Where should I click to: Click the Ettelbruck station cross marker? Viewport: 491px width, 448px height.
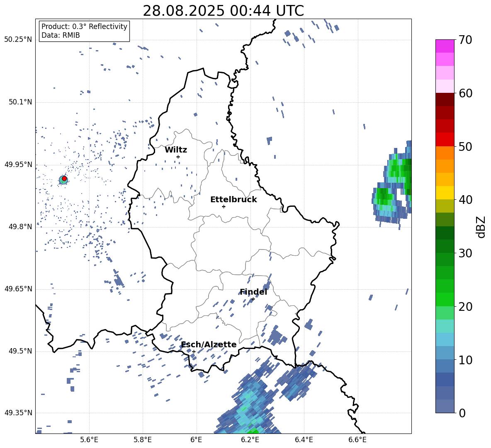[224, 206]
